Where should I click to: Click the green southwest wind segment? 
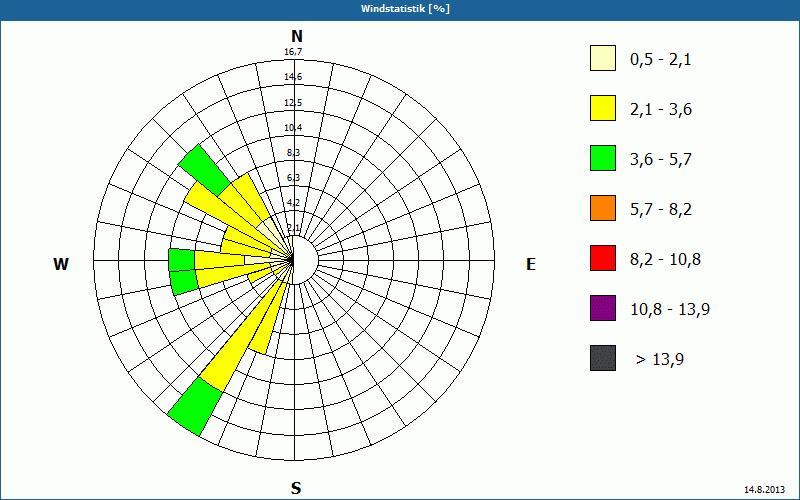coord(195,407)
